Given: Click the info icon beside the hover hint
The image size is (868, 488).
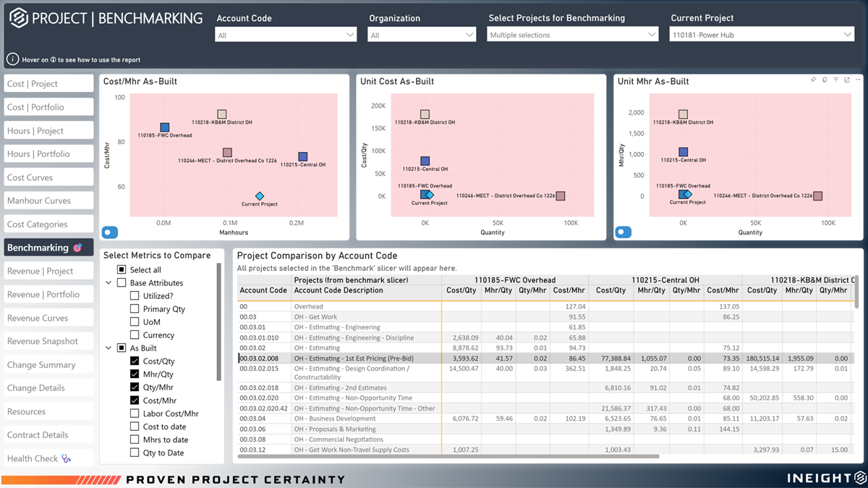Looking at the screenshot, I should click(12, 59).
